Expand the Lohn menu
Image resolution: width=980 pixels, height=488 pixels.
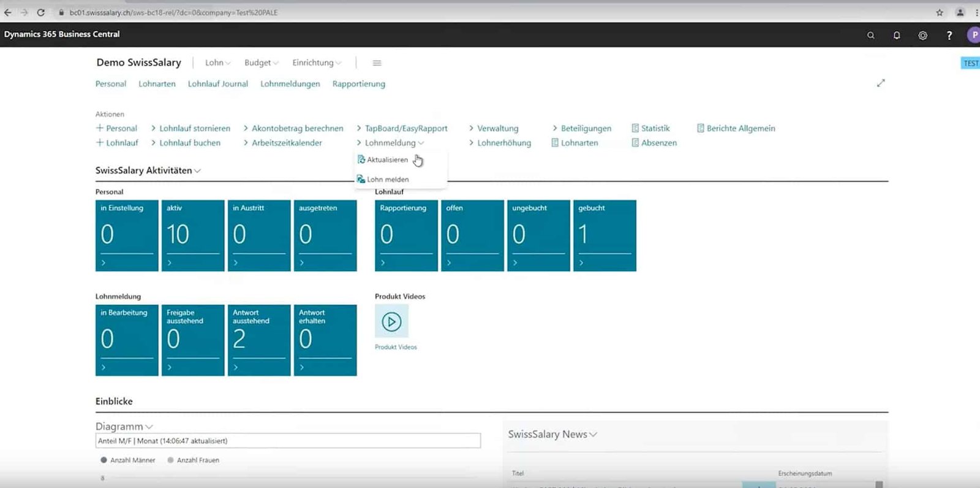(218, 63)
